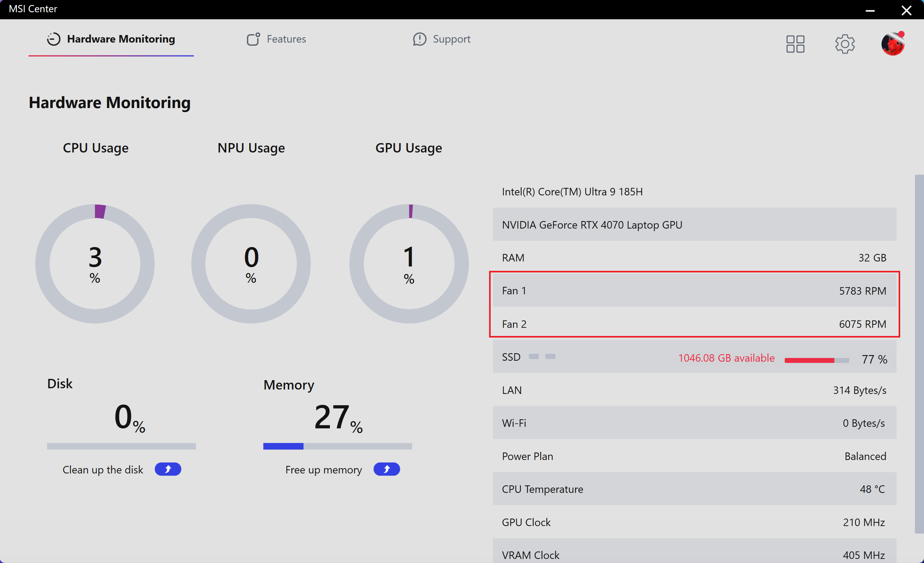This screenshot has width=924, height=563.
Task: Click the SSD capacity bar
Action: 817,360
